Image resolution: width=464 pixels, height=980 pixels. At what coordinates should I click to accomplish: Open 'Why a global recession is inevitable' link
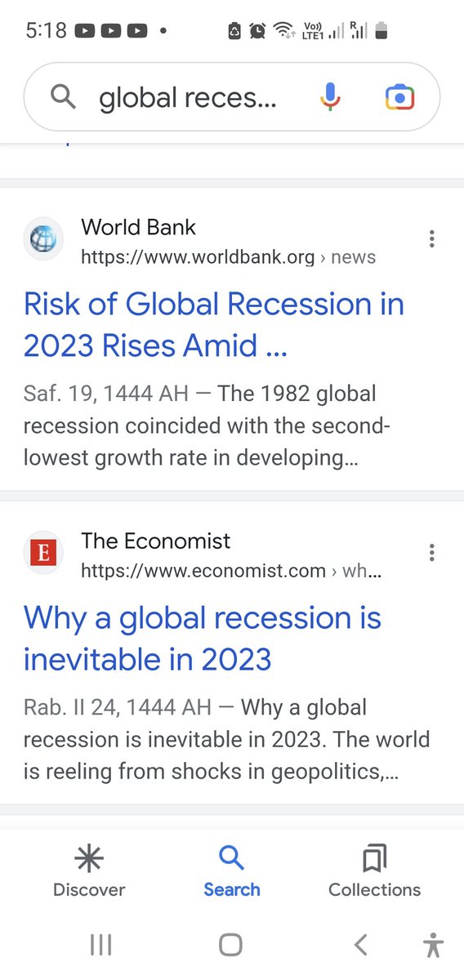pos(203,638)
